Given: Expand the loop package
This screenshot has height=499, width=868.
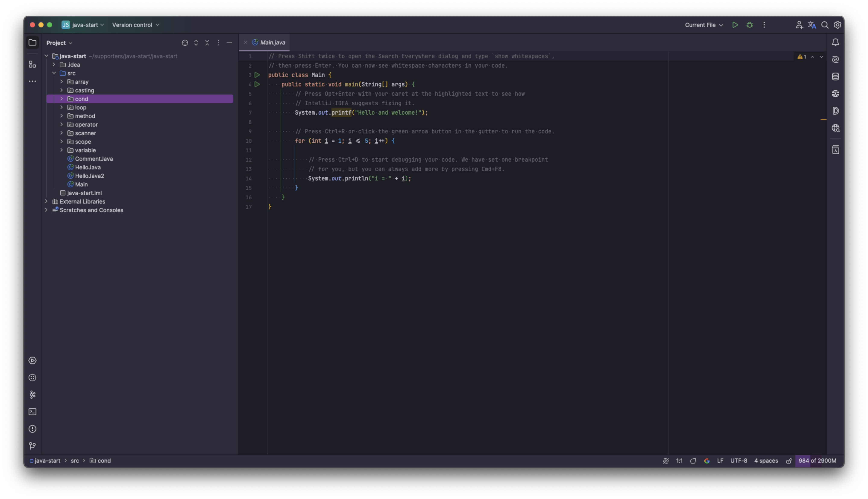Looking at the screenshot, I should click(62, 107).
